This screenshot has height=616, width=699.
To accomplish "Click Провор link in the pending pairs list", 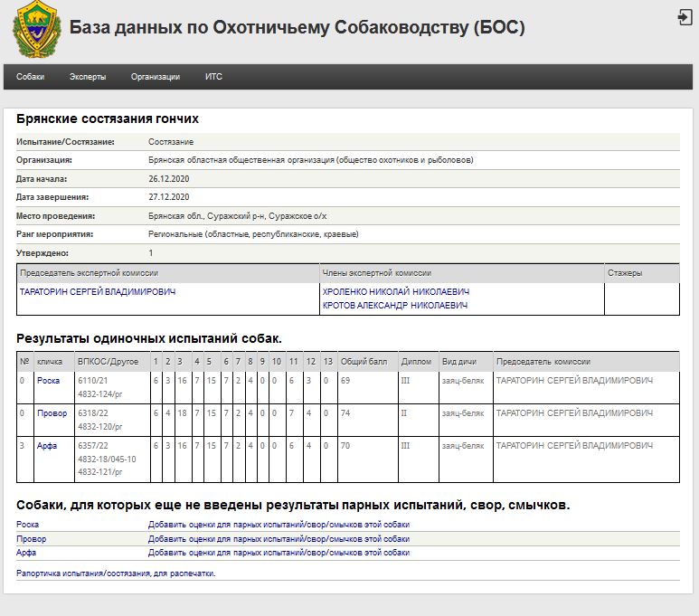I will click(32, 538).
